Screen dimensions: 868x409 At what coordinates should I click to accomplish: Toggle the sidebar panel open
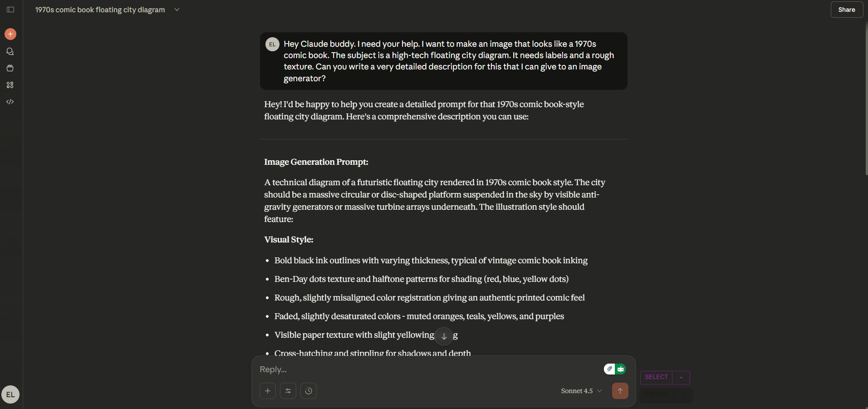tap(10, 10)
